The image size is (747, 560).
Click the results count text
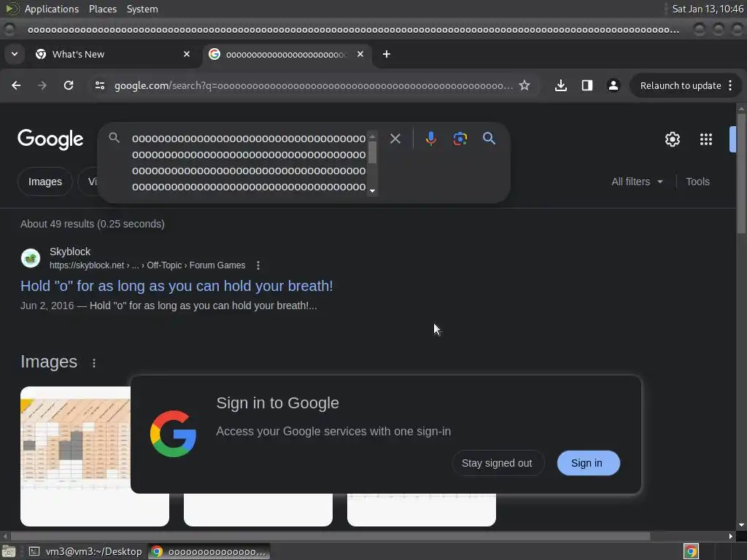(93, 224)
